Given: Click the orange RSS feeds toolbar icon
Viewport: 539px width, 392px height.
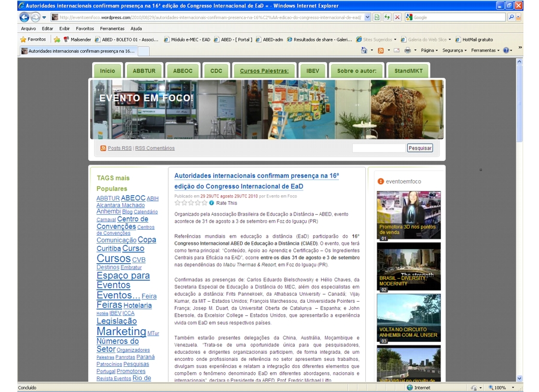Looking at the screenshot, I should tap(380, 50).
